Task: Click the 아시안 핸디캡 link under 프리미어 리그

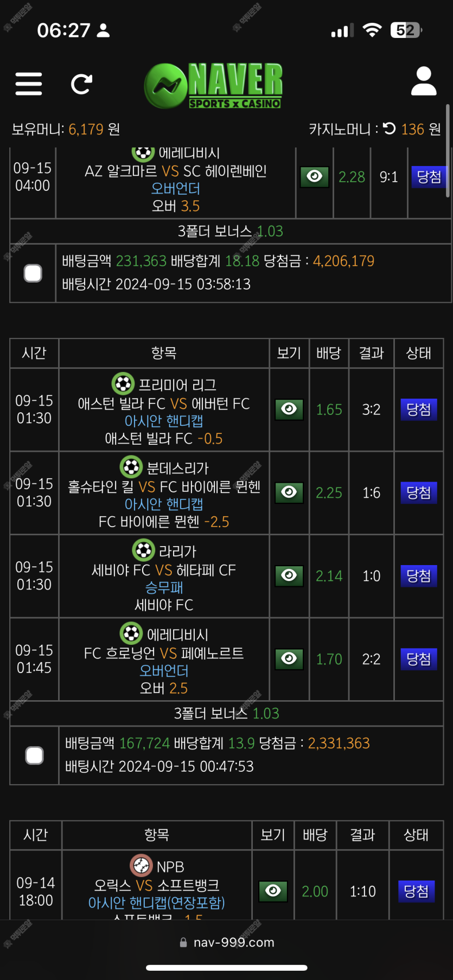Action: click(164, 421)
